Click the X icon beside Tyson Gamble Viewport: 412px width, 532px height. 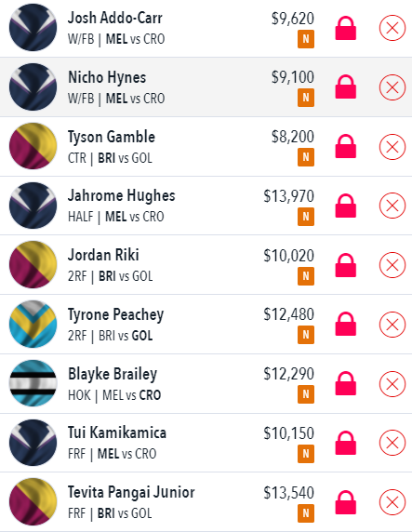392,147
